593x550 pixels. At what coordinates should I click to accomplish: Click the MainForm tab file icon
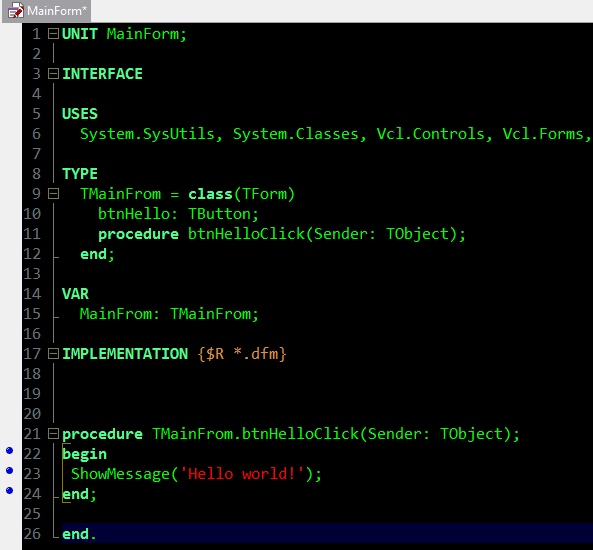tap(16, 11)
